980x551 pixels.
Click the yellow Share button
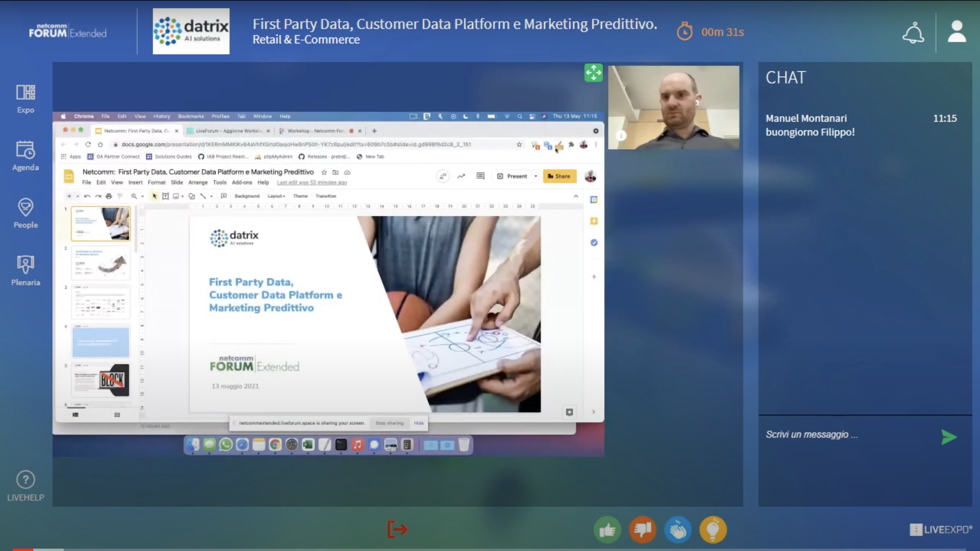(x=559, y=176)
